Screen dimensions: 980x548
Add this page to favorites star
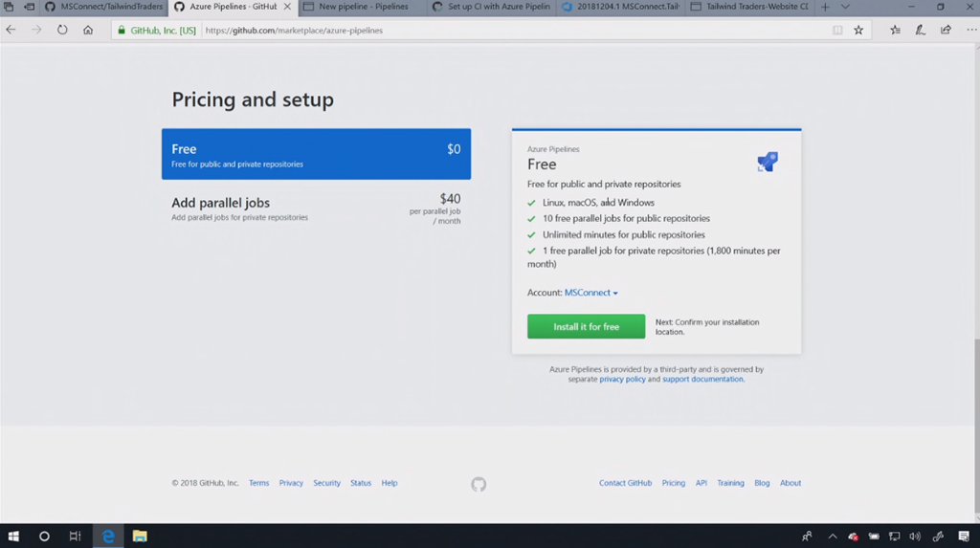coord(858,30)
